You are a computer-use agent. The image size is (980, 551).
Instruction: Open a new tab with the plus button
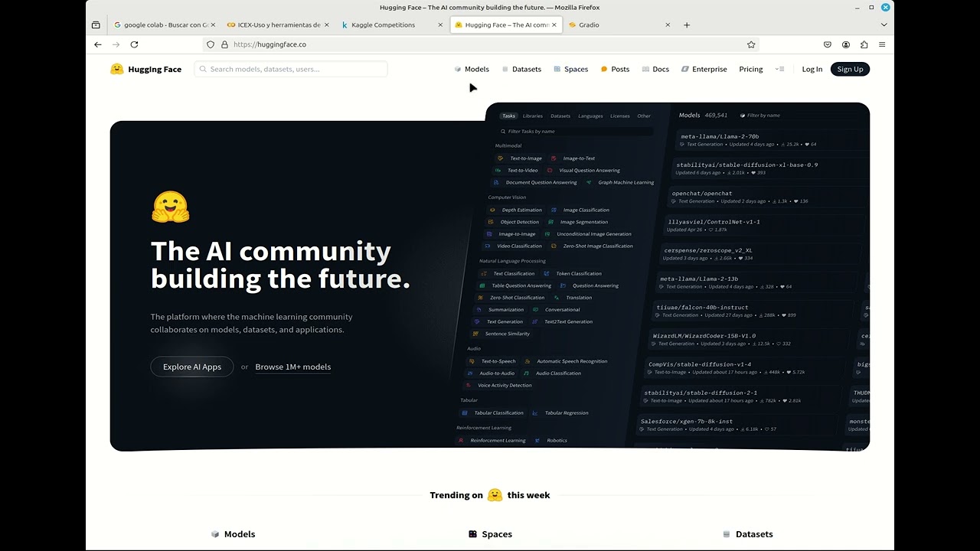tap(687, 24)
